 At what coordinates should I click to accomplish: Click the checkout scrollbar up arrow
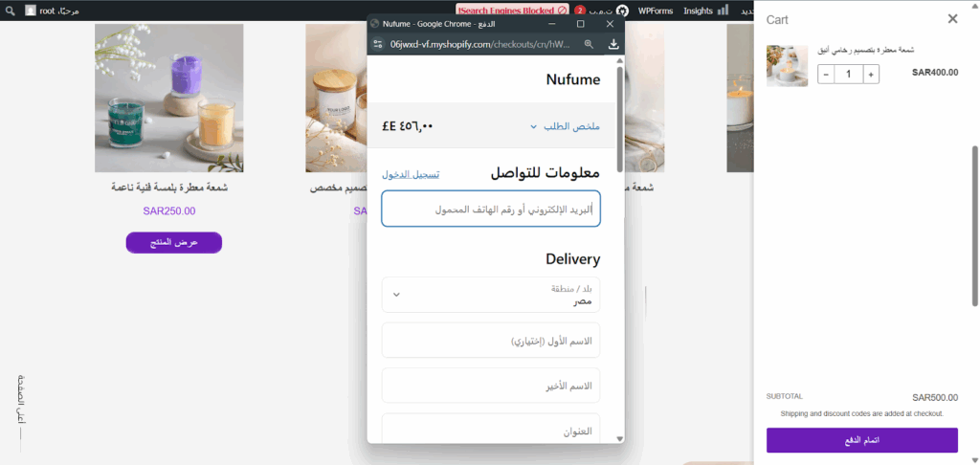[x=620, y=60]
